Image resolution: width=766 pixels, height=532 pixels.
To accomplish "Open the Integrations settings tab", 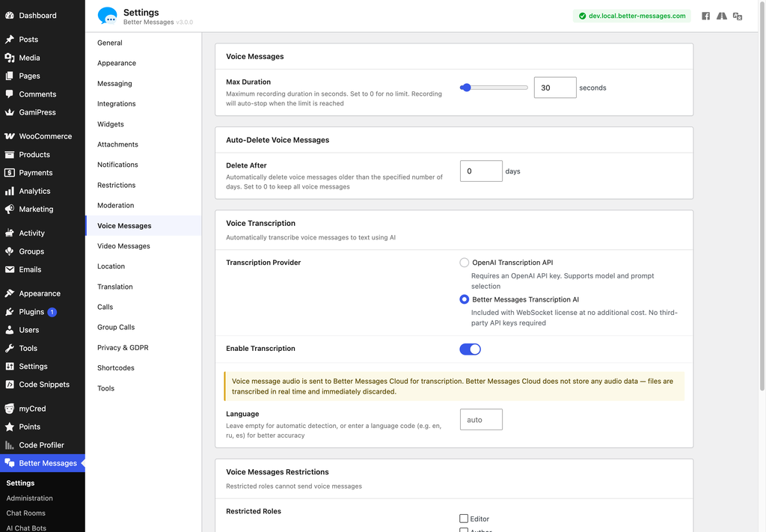I will click(143, 103).
